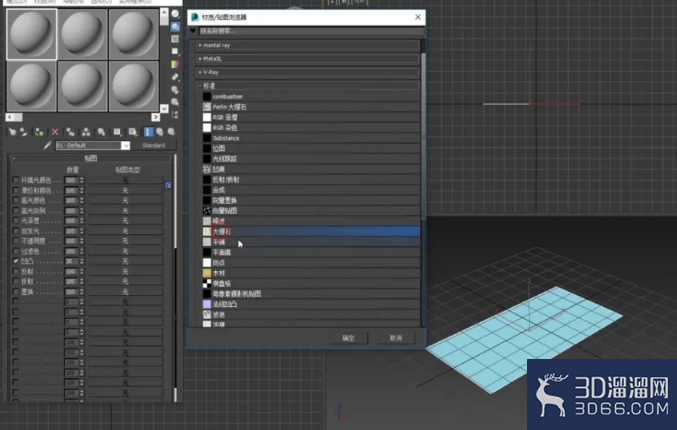The image size is (677, 430).
Task: Enable the 高光颜色 map checkbox
Action: [x=16, y=200]
